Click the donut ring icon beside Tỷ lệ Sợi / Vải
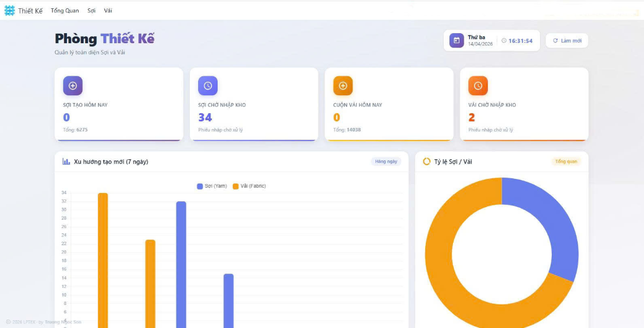This screenshot has height=328, width=644. [x=426, y=162]
